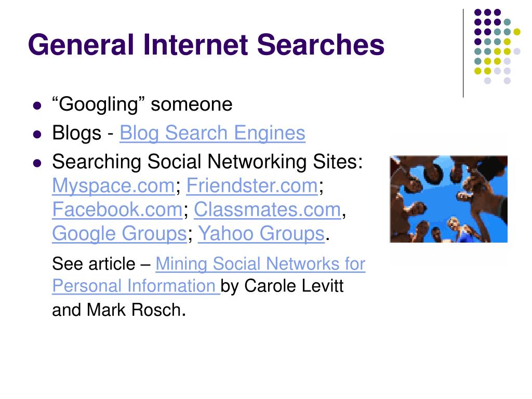The width and height of the screenshot is (532, 399).
Task: Click the vertical divider line beside dots
Action: click(x=463, y=54)
